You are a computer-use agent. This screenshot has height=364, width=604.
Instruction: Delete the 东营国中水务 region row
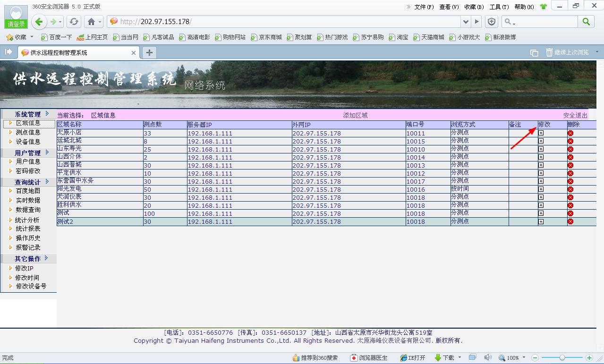pos(570,181)
